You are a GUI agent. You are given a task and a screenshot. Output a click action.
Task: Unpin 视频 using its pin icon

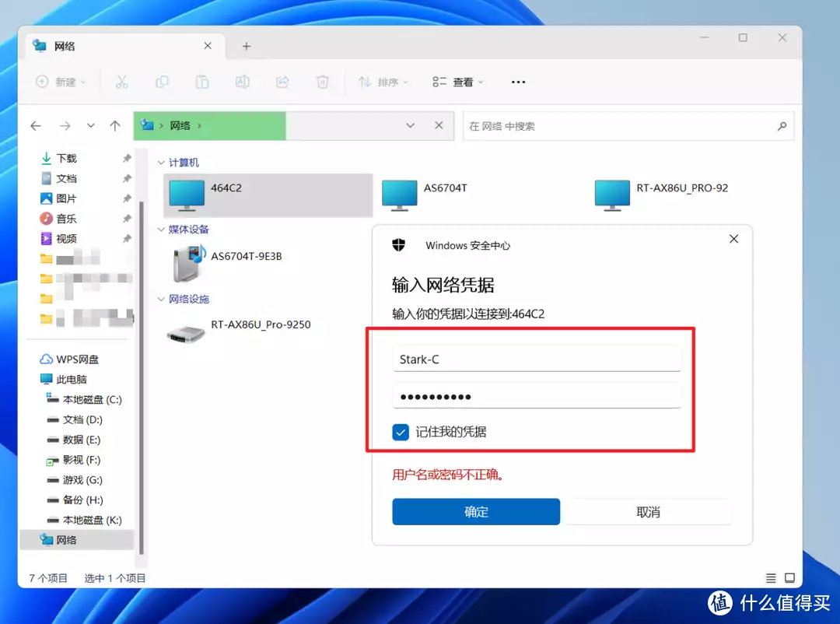[x=127, y=239]
